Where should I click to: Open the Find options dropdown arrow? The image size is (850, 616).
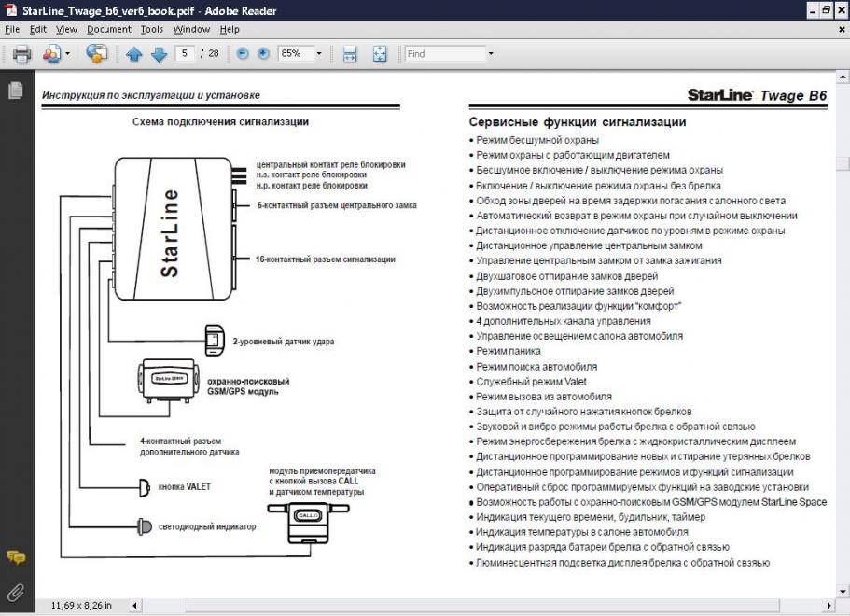click(491, 53)
